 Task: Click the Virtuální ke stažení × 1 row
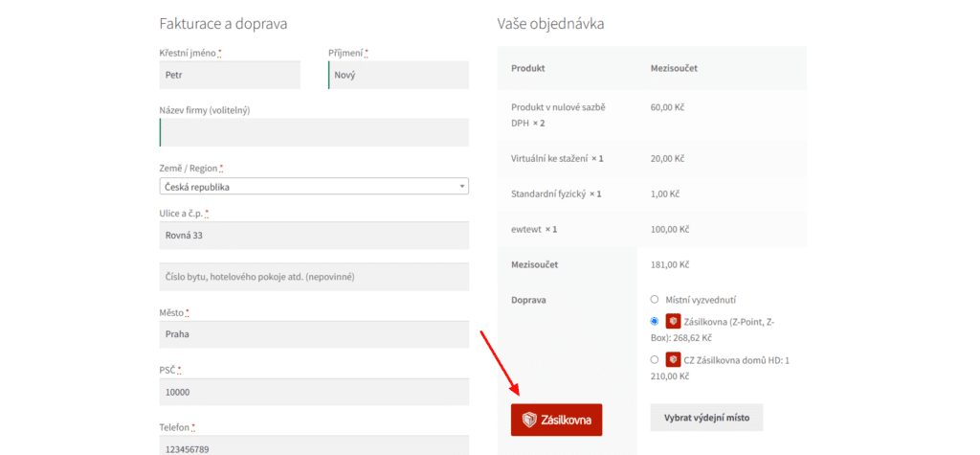click(x=652, y=158)
